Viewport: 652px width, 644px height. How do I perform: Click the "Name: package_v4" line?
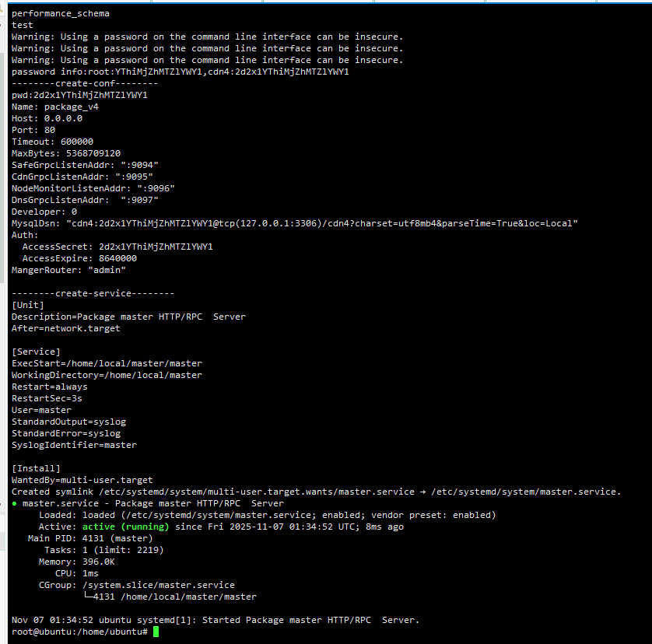click(55, 107)
